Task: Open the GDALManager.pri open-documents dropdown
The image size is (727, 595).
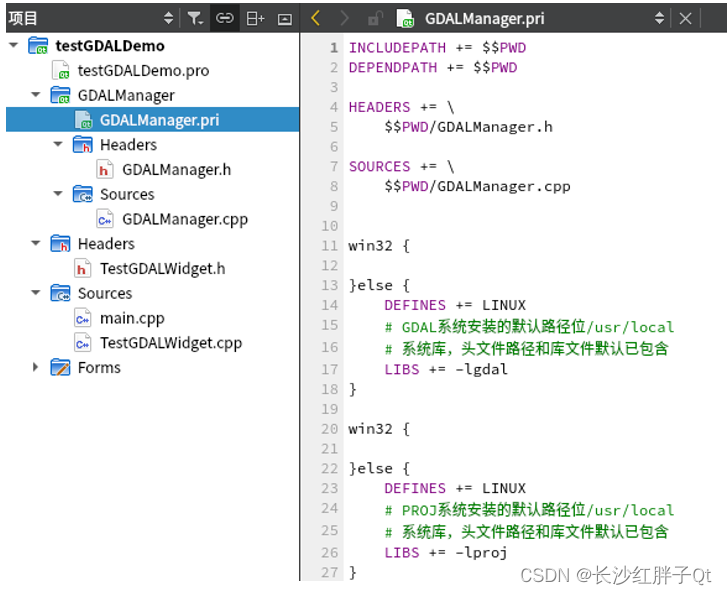Action: point(659,19)
